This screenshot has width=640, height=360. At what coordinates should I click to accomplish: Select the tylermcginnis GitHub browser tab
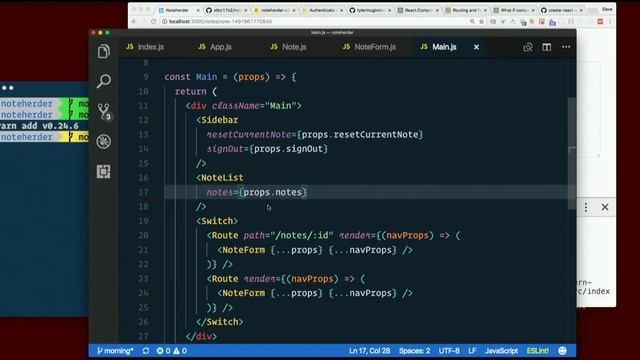370,10
